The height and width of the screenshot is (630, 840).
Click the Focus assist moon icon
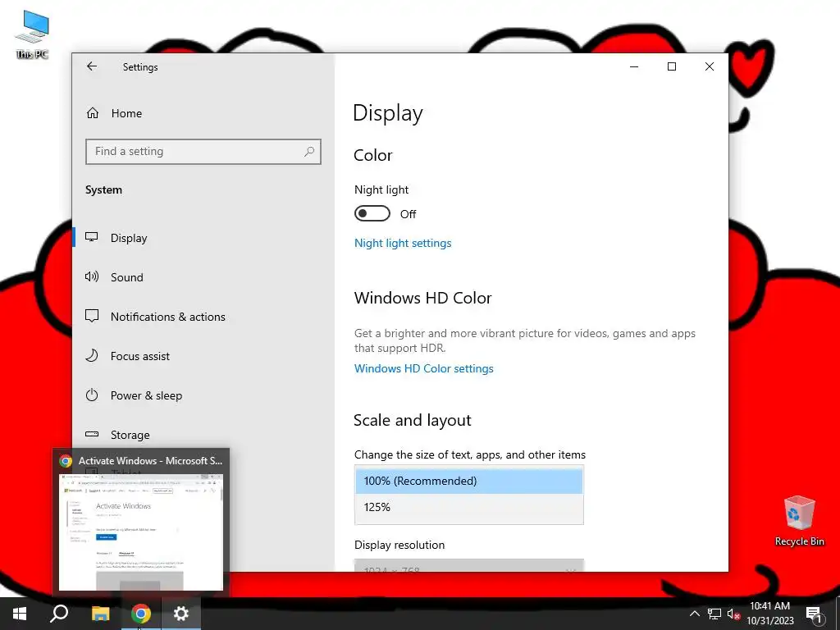(x=92, y=355)
